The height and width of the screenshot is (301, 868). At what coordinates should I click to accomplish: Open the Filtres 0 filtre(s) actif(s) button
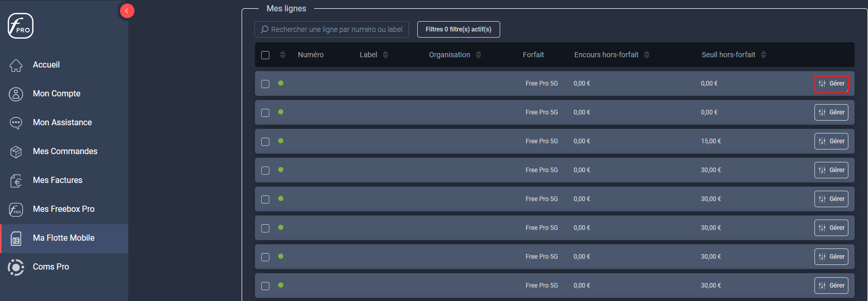pyautogui.click(x=458, y=29)
